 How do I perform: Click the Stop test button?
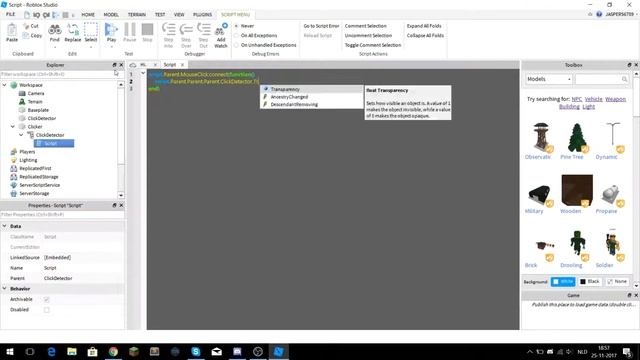[x=147, y=30]
